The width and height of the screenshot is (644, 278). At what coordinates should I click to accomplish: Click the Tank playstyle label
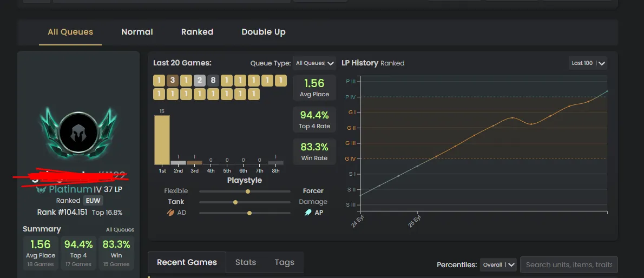tap(176, 202)
